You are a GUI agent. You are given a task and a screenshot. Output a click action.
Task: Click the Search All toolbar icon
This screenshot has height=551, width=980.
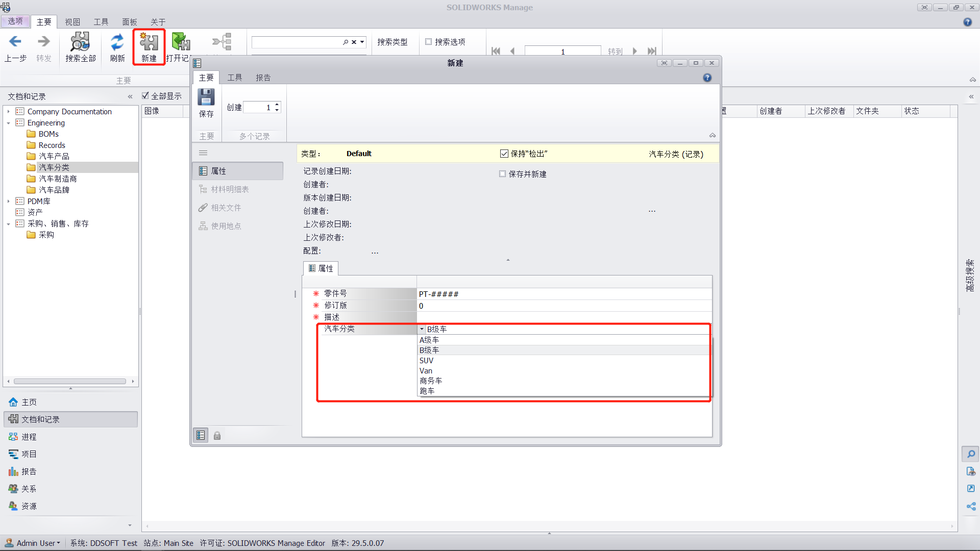[80, 42]
